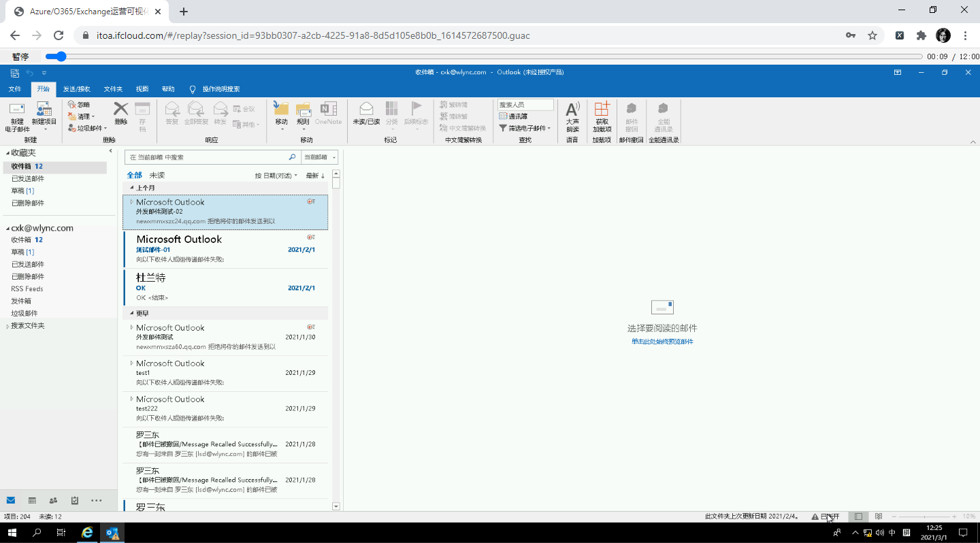Screen dimensions: 980x543
Task: Click the Tell Me search (操作说明搜索) box
Action: point(214,89)
